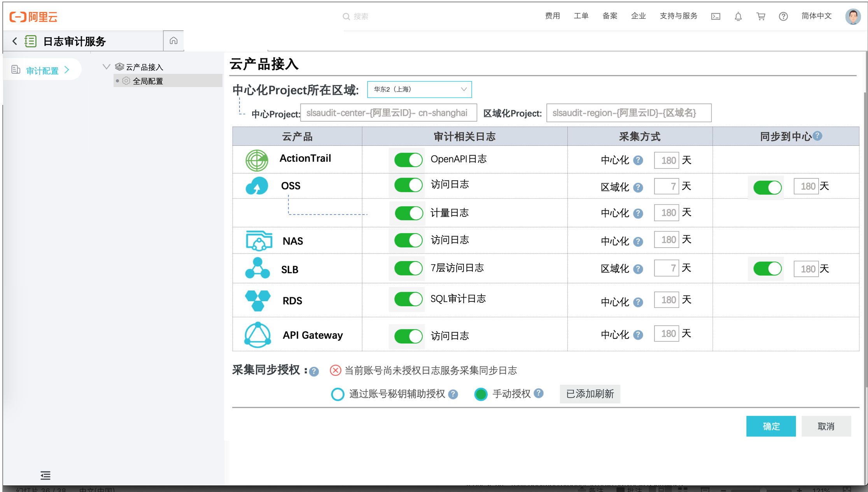Click the Alibaba Cloud logo
This screenshot has height=492, width=868.
click(x=33, y=17)
